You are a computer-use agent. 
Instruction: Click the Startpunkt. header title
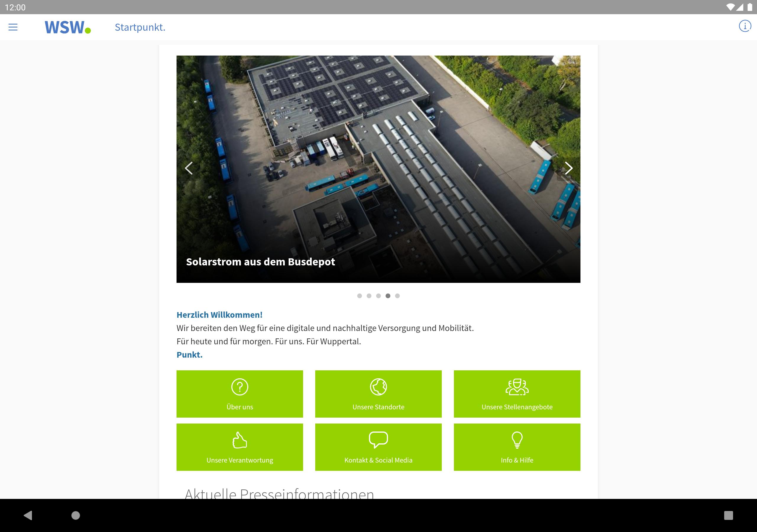click(140, 27)
